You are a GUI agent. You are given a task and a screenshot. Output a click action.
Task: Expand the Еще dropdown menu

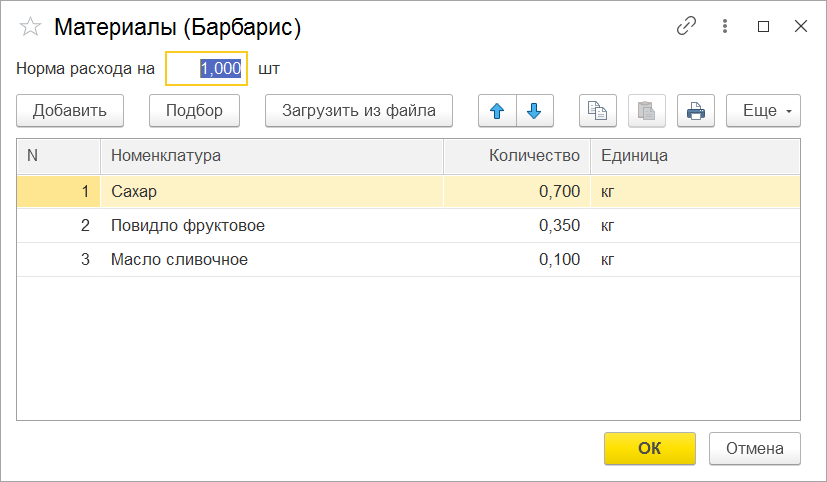tap(763, 111)
